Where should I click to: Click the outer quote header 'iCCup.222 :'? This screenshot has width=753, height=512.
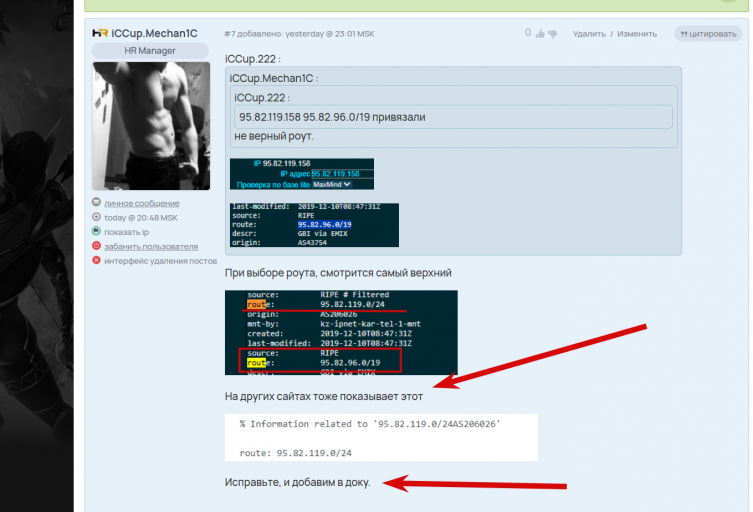[253, 59]
